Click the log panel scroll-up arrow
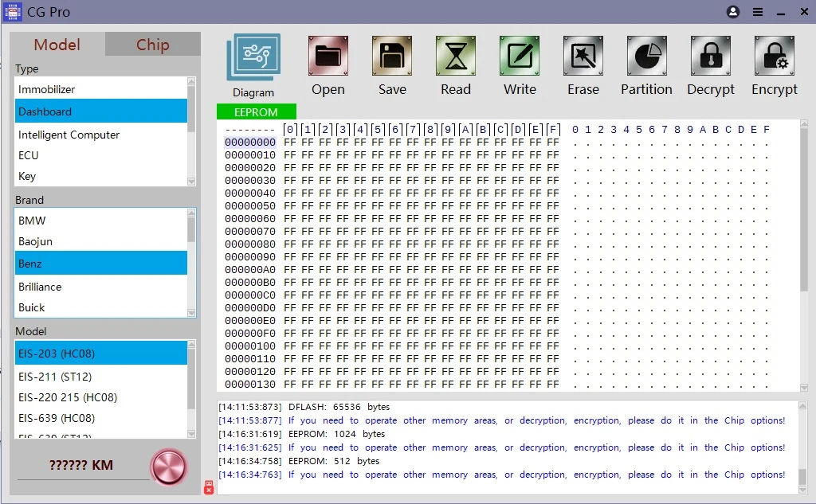The height and width of the screenshot is (504, 816). click(803, 405)
